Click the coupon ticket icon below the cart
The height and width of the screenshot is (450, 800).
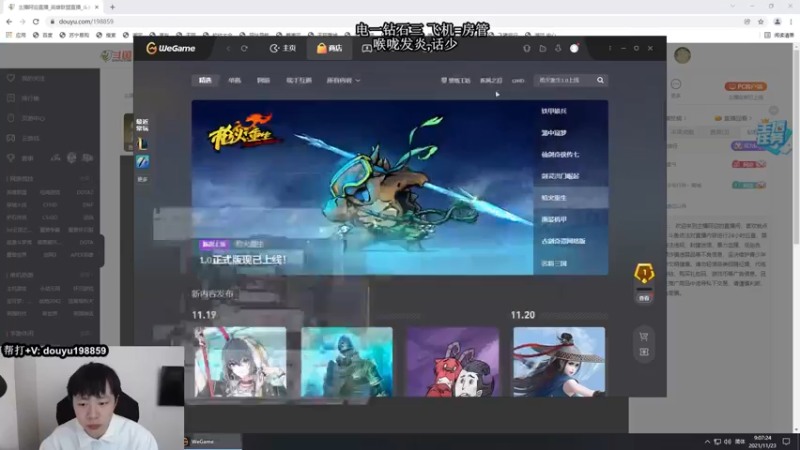click(644, 352)
